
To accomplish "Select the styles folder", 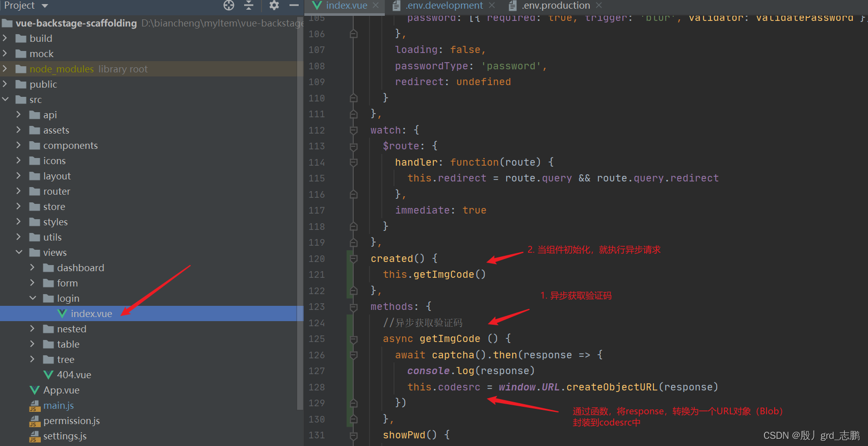I will pyautogui.click(x=55, y=222).
